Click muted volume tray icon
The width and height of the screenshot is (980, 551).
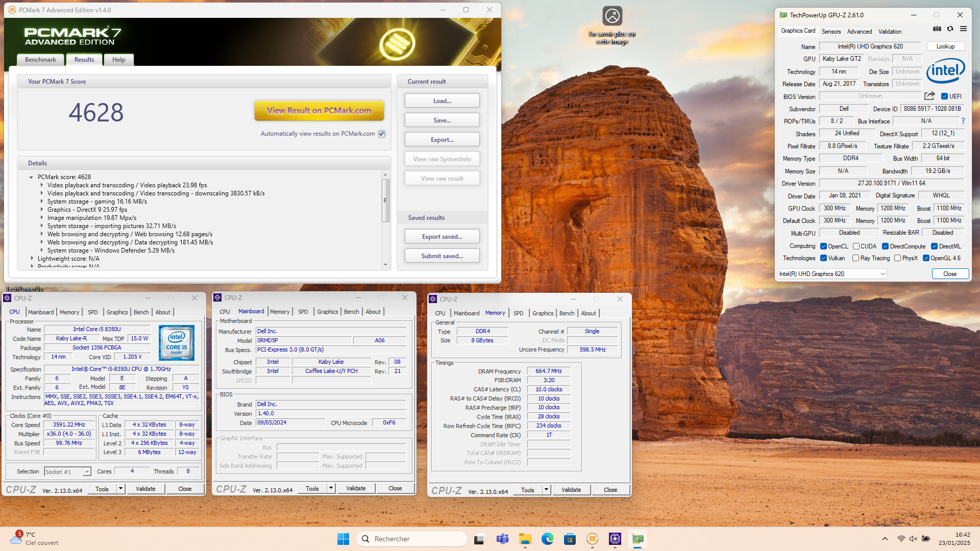[x=913, y=539]
